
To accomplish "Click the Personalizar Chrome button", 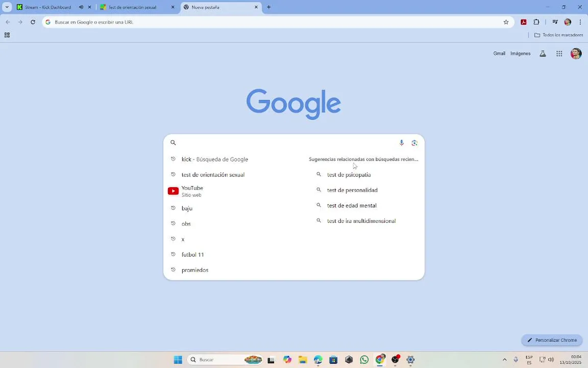I will click(x=552, y=340).
